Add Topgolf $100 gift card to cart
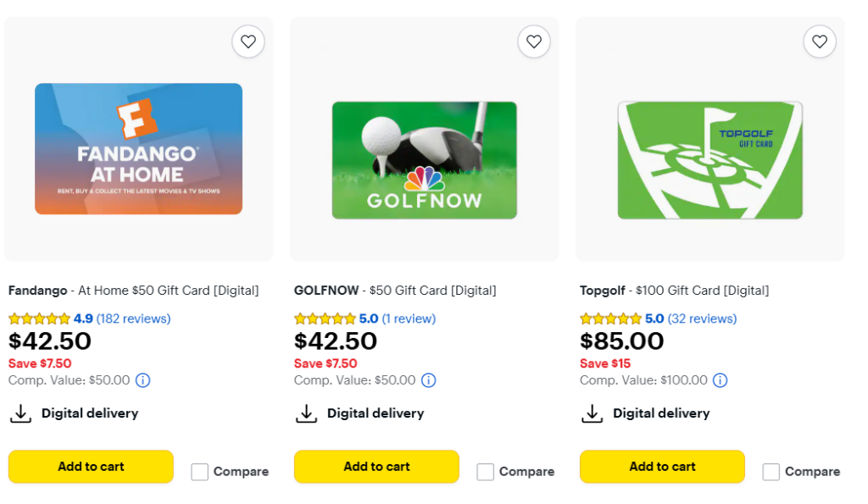Screen dimensions: 868x504 (x=662, y=467)
